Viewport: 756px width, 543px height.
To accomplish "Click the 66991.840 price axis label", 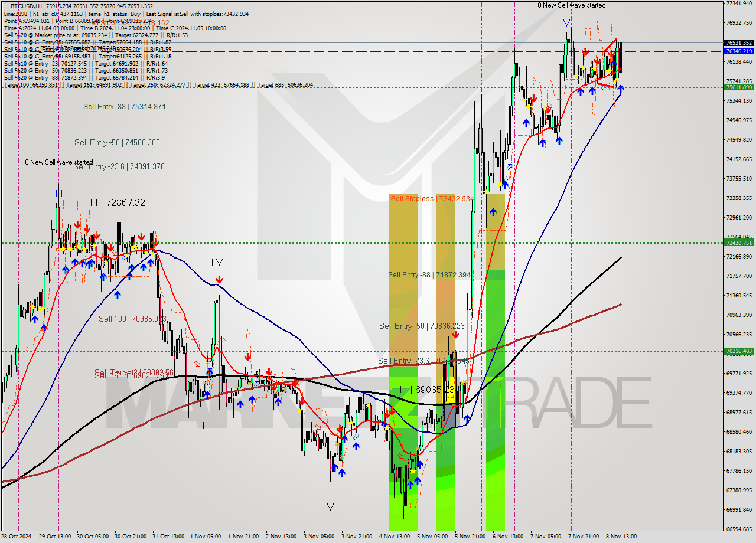I will [x=739, y=510].
